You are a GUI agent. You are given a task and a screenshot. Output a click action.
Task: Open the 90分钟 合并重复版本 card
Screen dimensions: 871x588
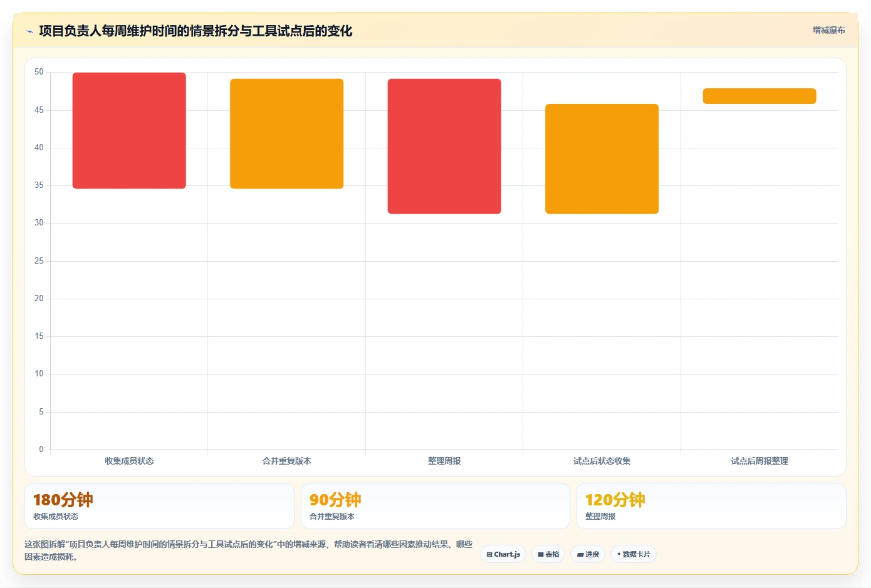pos(435,506)
